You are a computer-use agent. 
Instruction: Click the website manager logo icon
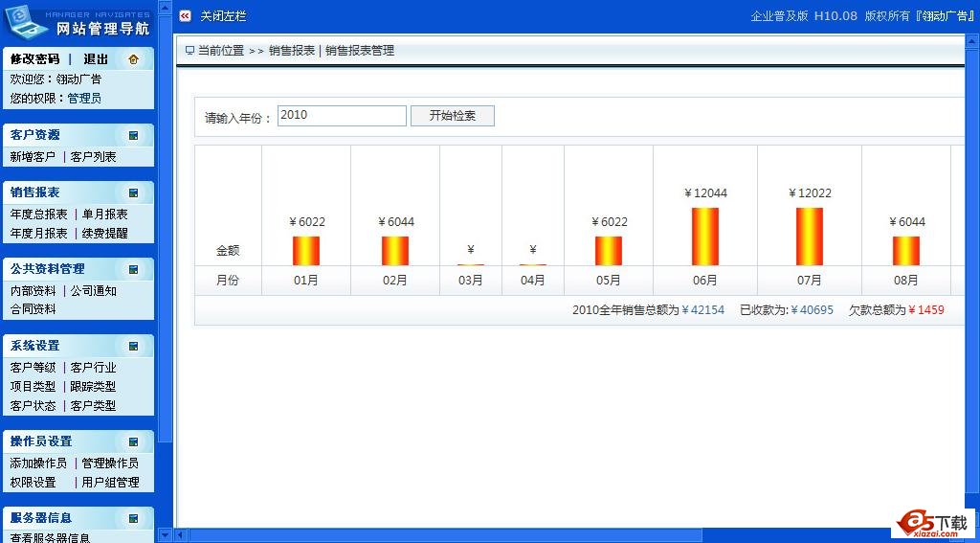[27, 21]
